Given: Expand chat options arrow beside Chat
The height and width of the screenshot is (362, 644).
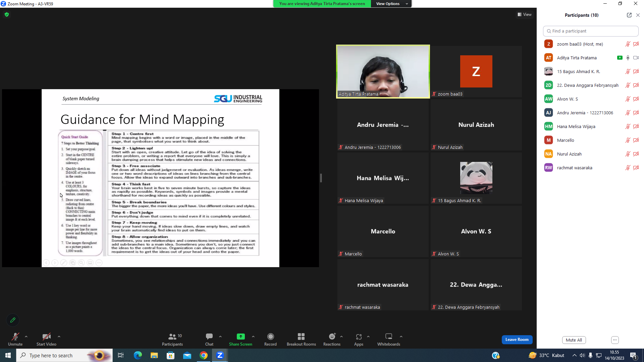Looking at the screenshot, I should (220, 337).
